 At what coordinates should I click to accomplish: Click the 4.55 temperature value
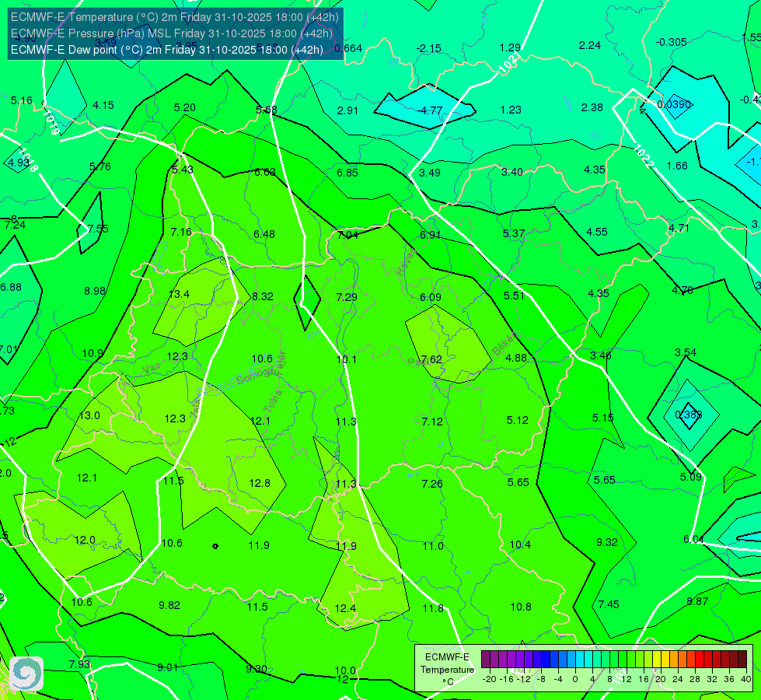[x=596, y=233]
